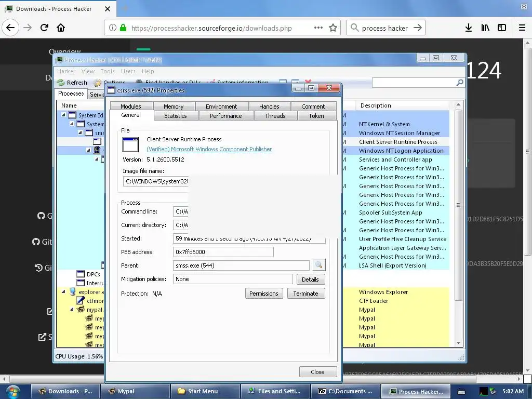The height and width of the screenshot is (399, 532).
Task: Open the browser downloads arrow icon
Action: pos(469,28)
